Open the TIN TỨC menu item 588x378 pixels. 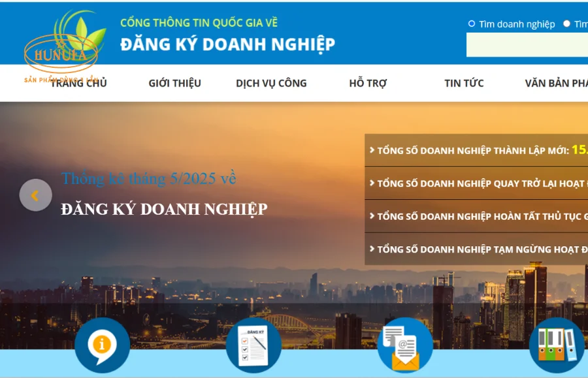click(x=464, y=83)
